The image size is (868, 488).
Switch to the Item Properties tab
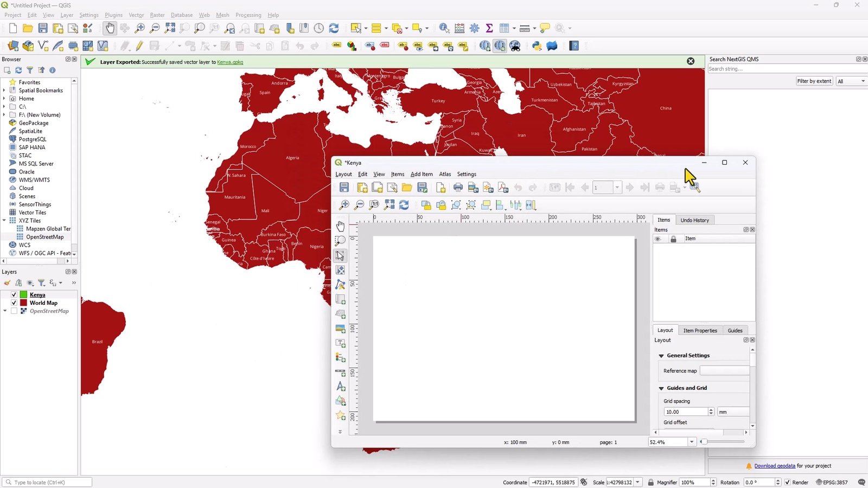[700, 330]
